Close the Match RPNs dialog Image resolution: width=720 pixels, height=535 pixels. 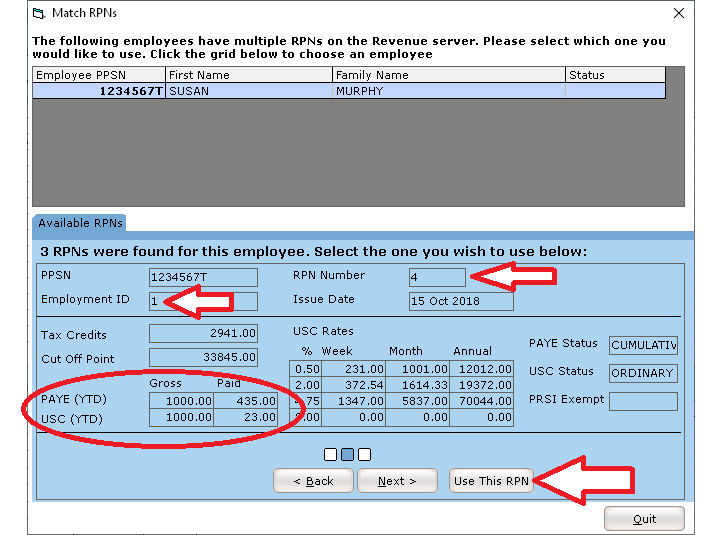point(679,14)
